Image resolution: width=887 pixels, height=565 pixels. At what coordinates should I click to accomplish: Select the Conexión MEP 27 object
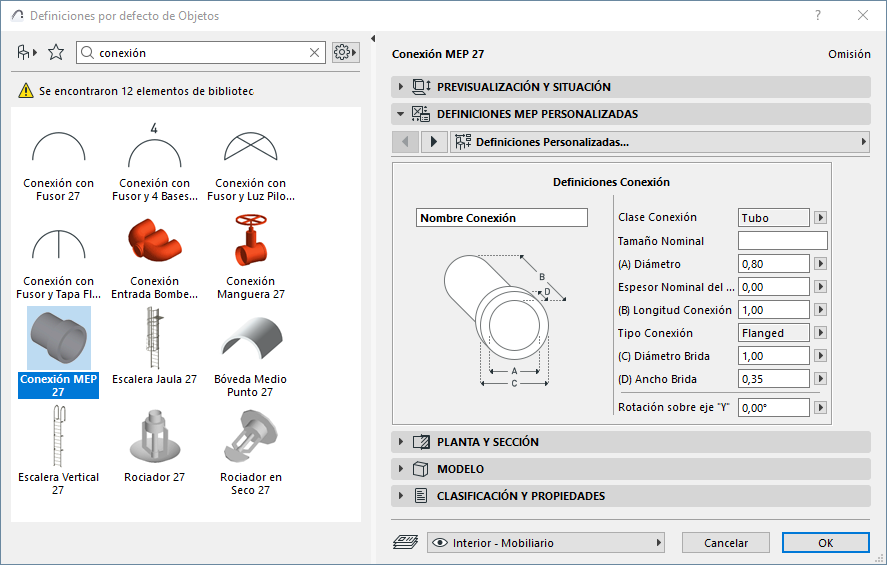pos(58,352)
